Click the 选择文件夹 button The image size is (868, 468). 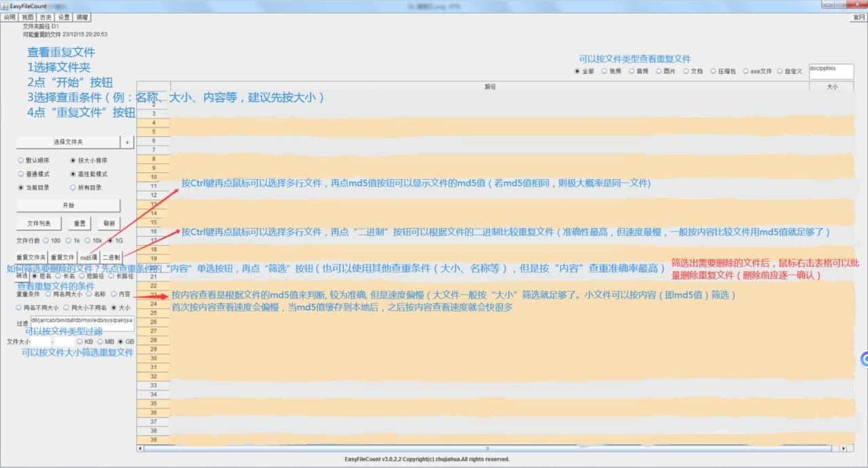click(x=68, y=142)
